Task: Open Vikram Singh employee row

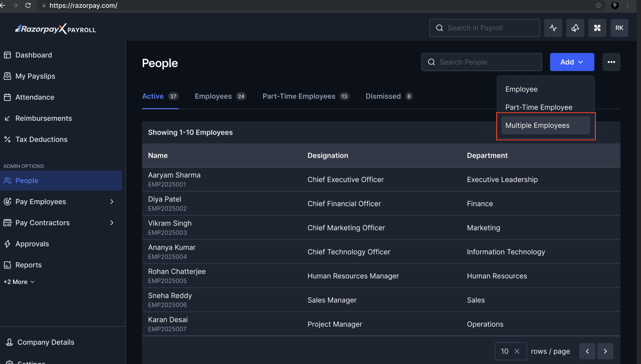Action: pyautogui.click(x=381, y=227)
